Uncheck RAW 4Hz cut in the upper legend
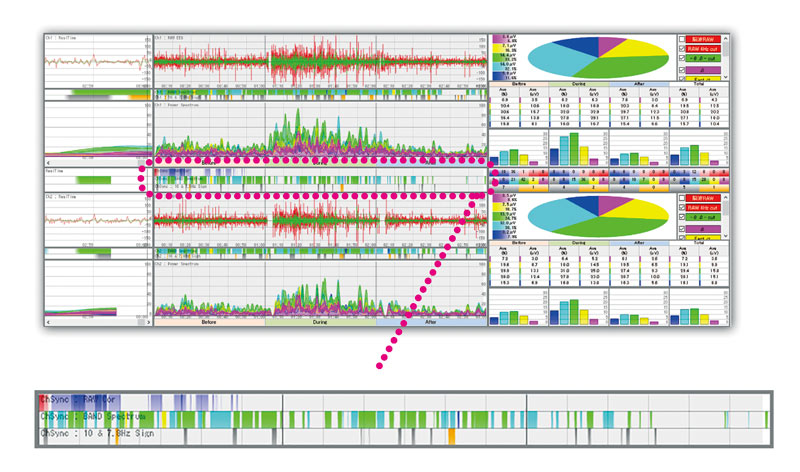The width and height of the screenshot is (800, 472). tap(682, 50)
